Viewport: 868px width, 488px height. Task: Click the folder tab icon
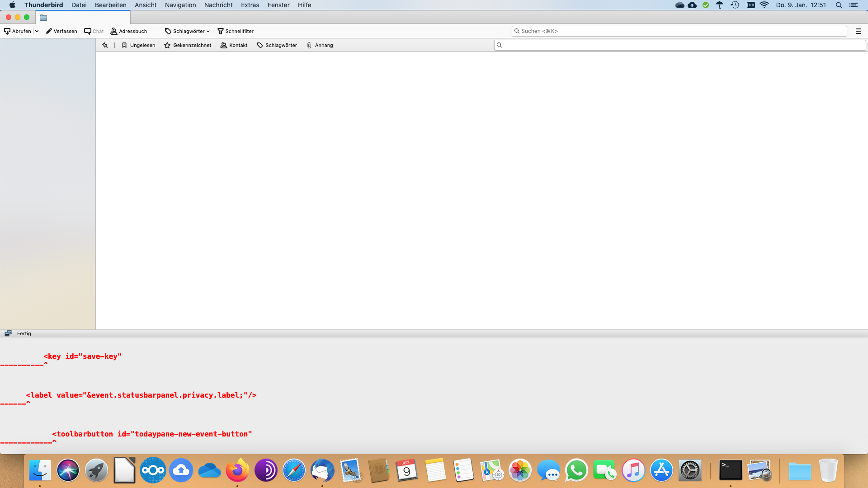(43, 18)
